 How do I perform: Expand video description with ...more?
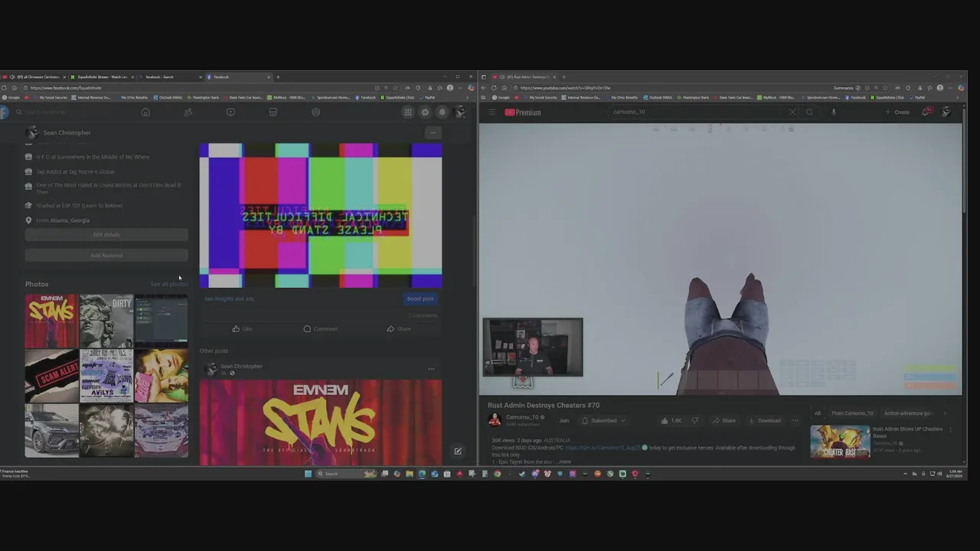(x=563, y=462)
